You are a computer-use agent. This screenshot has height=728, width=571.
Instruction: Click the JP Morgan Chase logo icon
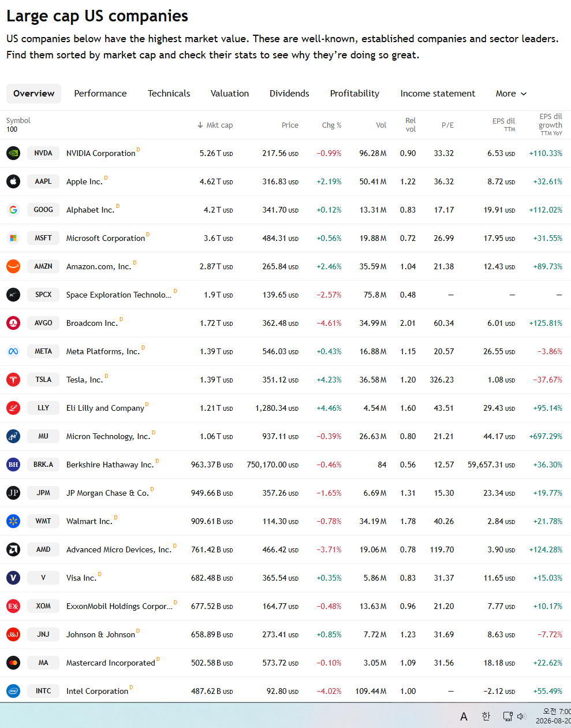pos(13,493)
